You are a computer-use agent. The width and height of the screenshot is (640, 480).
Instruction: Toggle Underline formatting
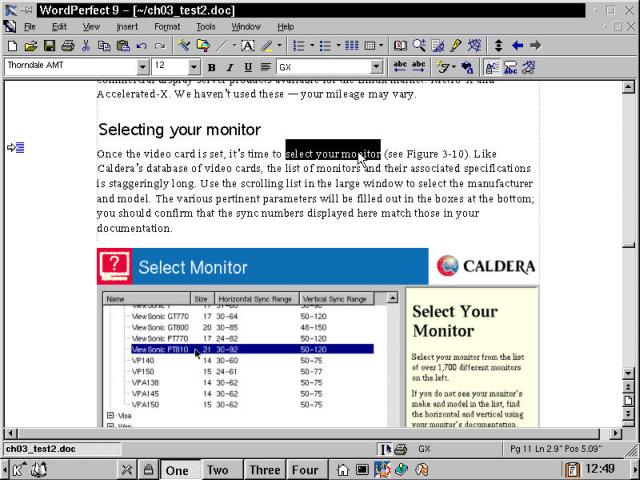coord(247,67)
